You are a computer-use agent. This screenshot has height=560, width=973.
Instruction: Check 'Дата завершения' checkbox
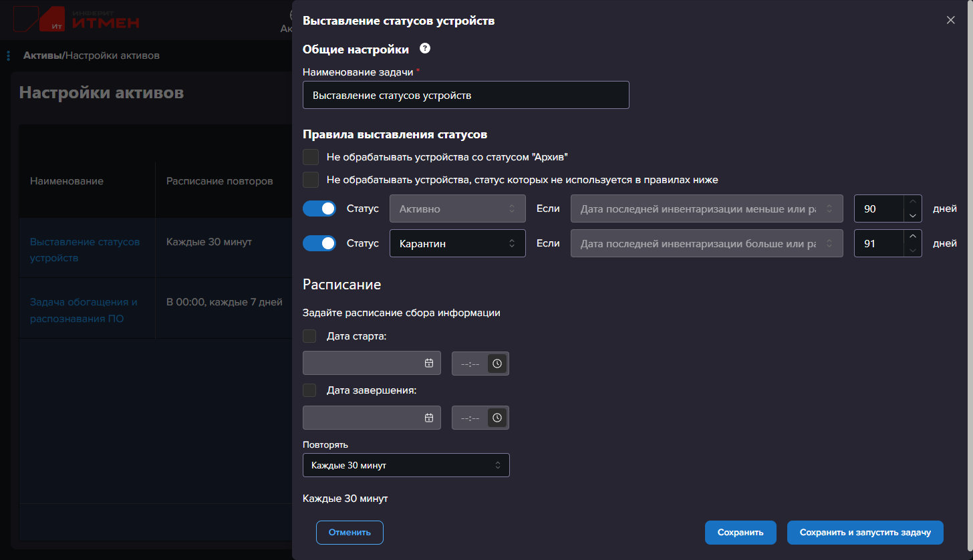(310, 390)
